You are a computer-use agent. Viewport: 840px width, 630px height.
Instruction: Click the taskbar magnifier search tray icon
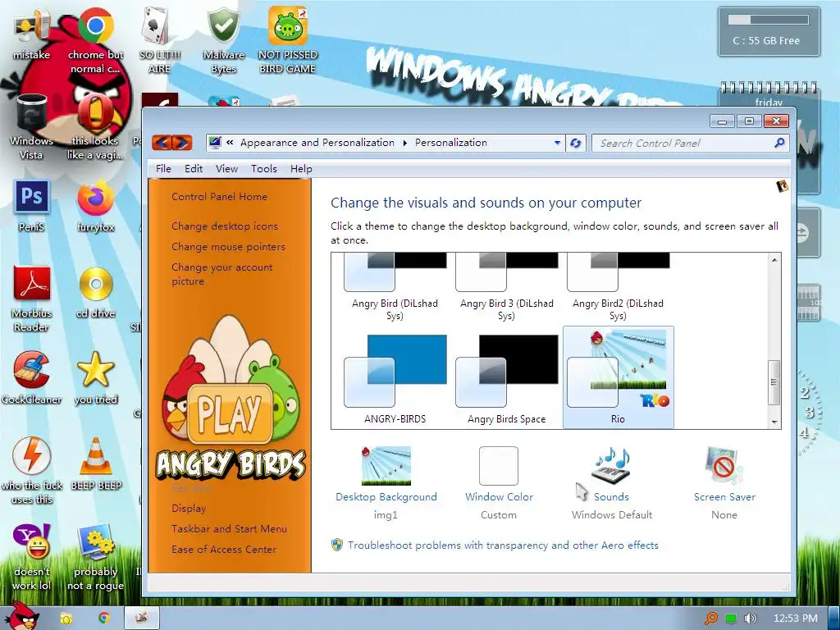[710, 619]
